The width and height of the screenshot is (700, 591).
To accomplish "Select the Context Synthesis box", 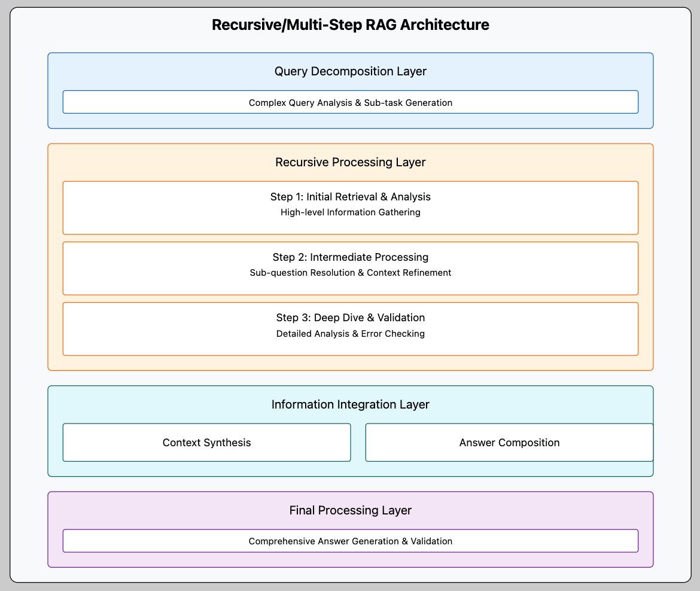I will tap(206, 442).
